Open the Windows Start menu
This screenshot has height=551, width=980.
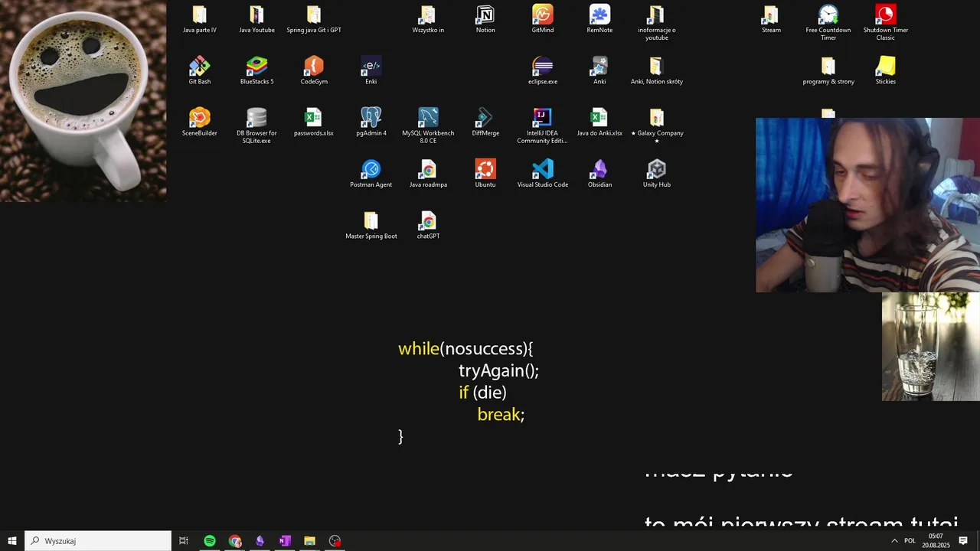[12, 541]
